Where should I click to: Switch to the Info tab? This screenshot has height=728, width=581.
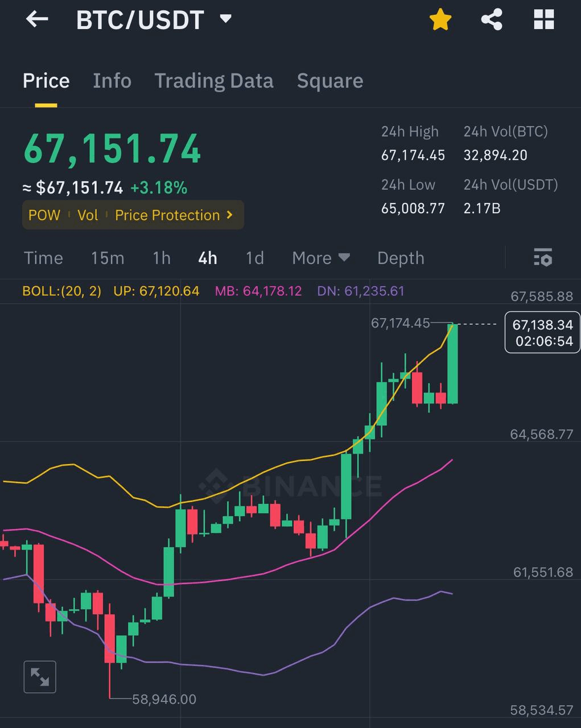tap(112, 81)
